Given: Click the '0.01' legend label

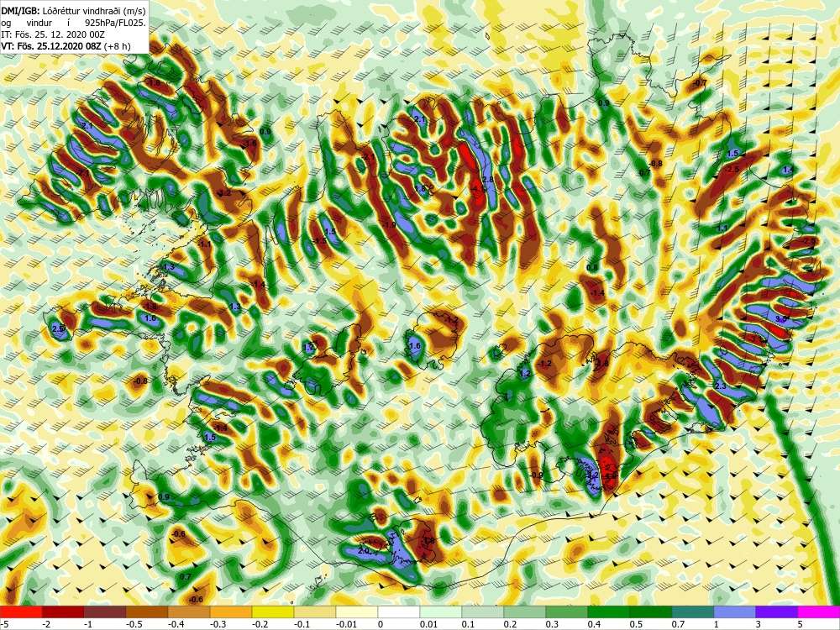Looking at the screenshot, I should tap(428, 624).
